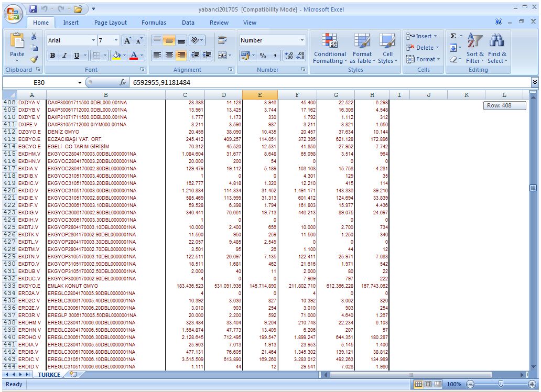
Task: Apply comma style number format
Action: 275,56
